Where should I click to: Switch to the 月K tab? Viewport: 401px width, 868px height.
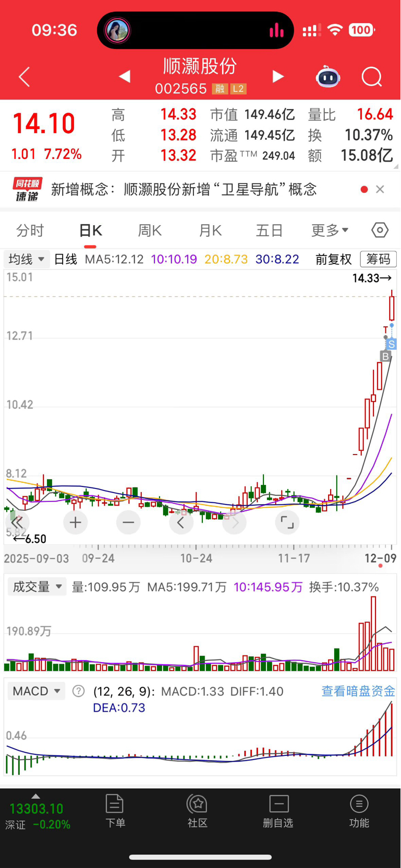(x=210, y=230)
